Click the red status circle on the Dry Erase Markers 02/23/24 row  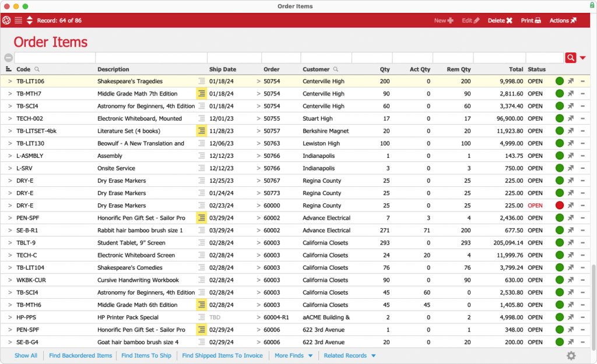pyautogui.click(x=560, y=205)
